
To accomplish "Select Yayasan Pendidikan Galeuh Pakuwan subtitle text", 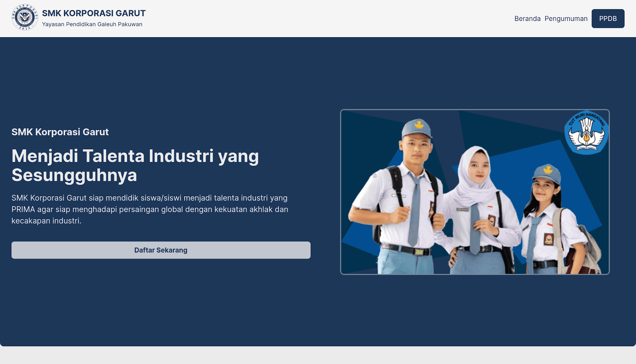I will click(x=92, y=24).
